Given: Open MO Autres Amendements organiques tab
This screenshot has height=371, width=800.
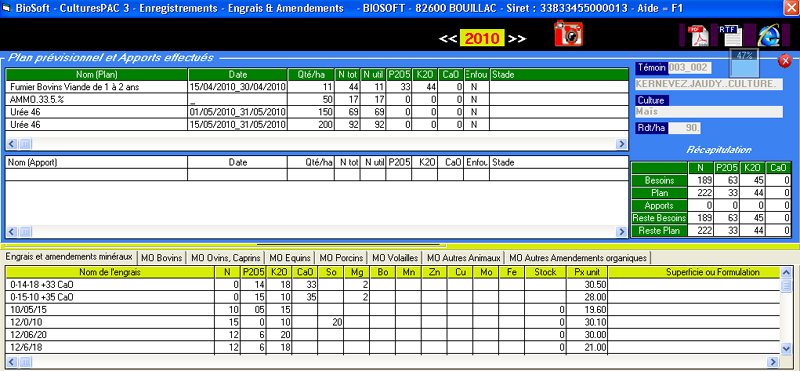Looking at the screenshot, I should [578, 258].
